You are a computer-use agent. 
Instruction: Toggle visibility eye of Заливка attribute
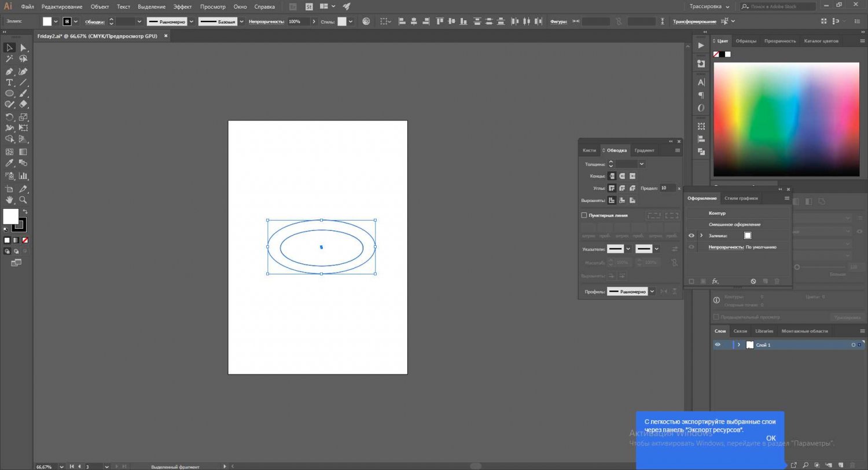tap(691, 236)
